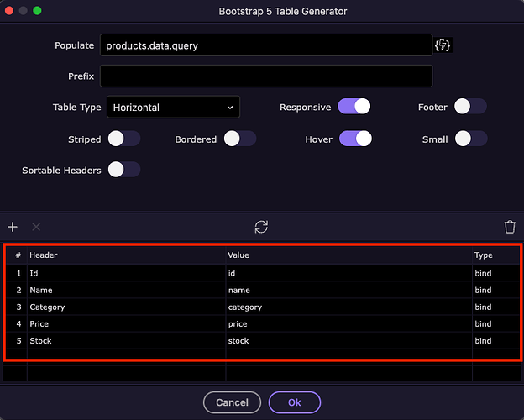Select the price value cell

tap(348, 324)
